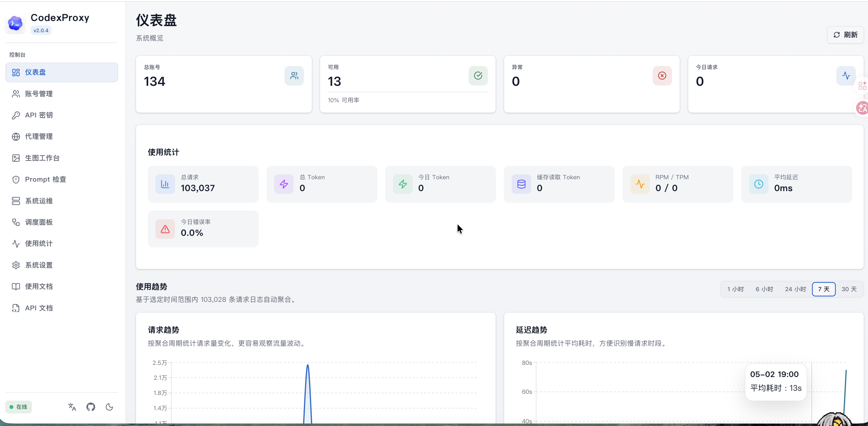The width and height of the screenshot is (868, 426).
Task: Click the 总 Token purple lightning icon
Action: pyautogui.click(x=284, y=184)
